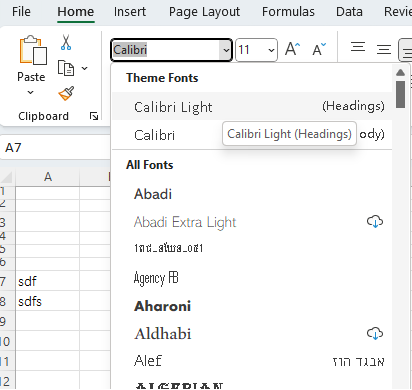Download Abadi Extra Light via cloud icon
Screen dimensions: 412x390
[x=375, y=221]
